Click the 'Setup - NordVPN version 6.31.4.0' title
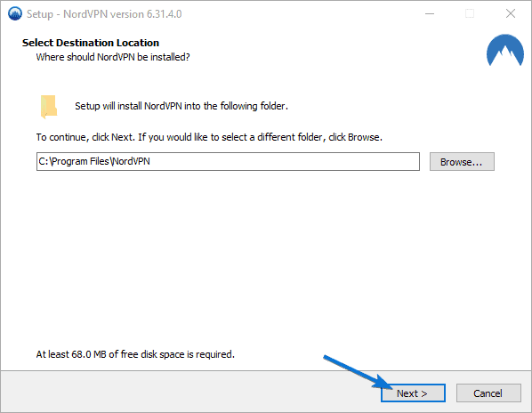The width and height of the screenshot is (532, 413). [104, 14]
